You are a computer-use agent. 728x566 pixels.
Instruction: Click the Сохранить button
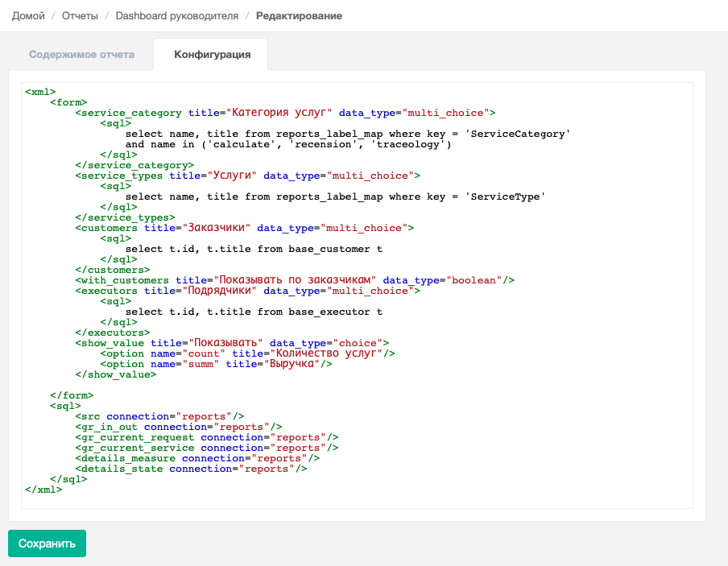pos(47,543)
